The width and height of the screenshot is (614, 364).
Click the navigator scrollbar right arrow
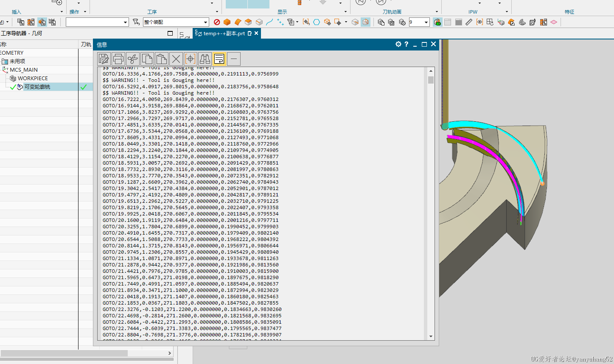[x=170, y=353]
